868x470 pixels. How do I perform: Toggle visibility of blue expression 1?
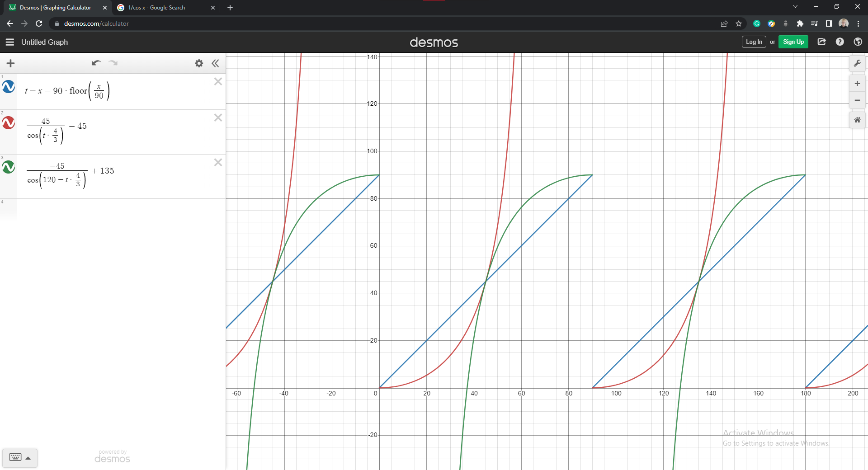tap(9, 87)
